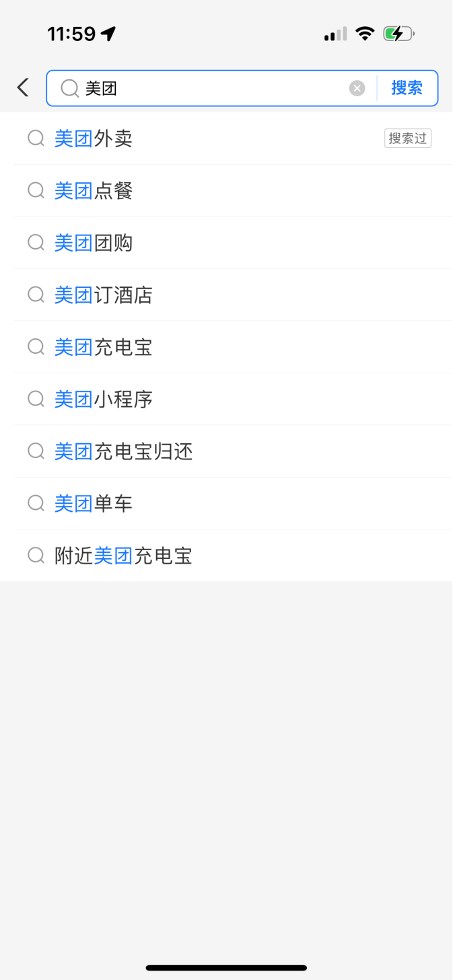Viewport: 453px width, 980px height.
Task: Tap search icon beside 美团外卖
Action: click(x=36, y=139)
